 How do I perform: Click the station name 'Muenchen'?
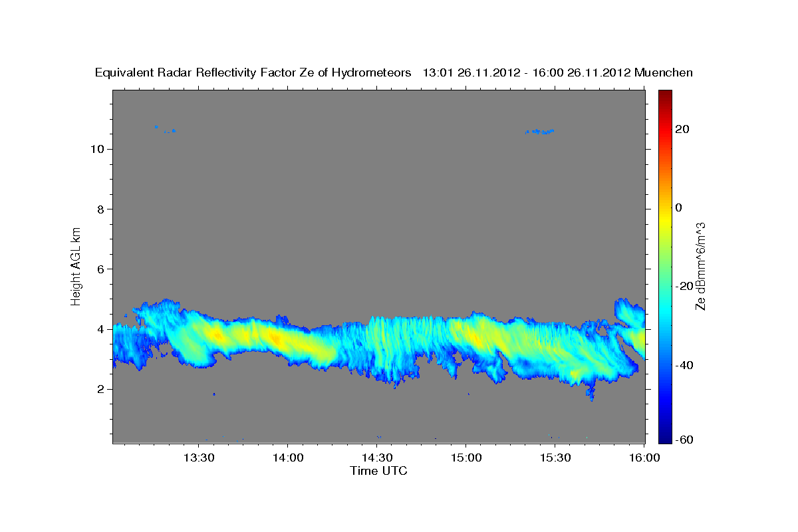pos(664,72)
